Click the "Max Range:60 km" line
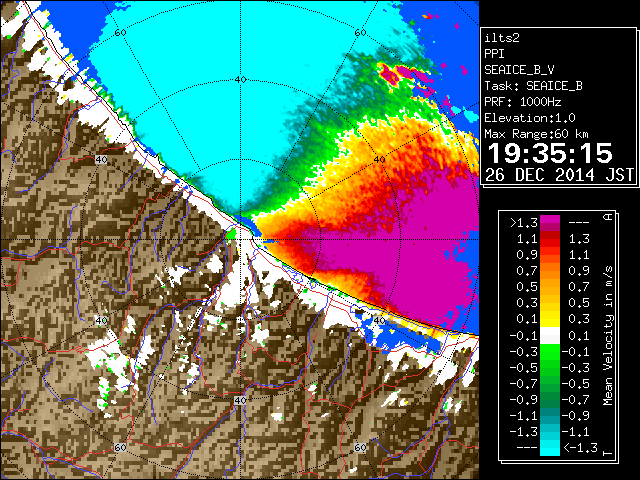Image resolution: width=640 pixels, height=480 pixels. [536, 134]
